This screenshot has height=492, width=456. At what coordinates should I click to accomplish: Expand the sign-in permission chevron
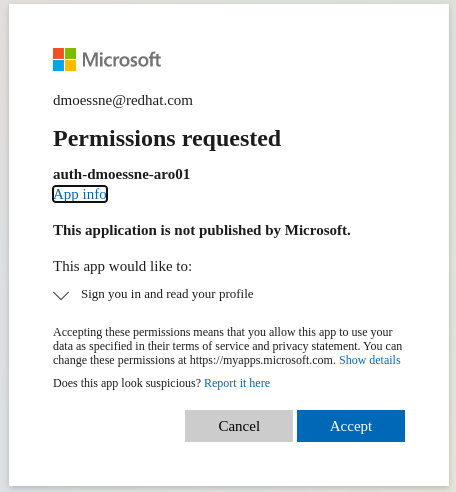pos(61,295)
